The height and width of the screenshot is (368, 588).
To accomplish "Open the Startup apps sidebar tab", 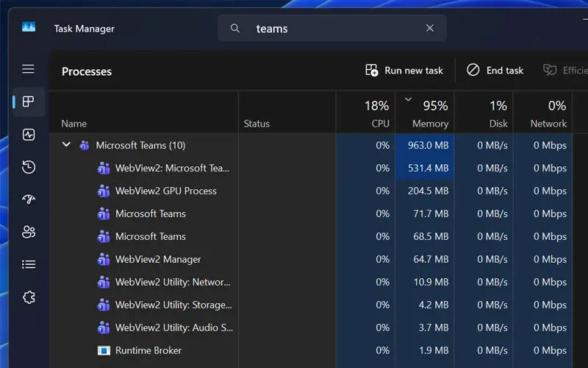I will click(29, 199).
